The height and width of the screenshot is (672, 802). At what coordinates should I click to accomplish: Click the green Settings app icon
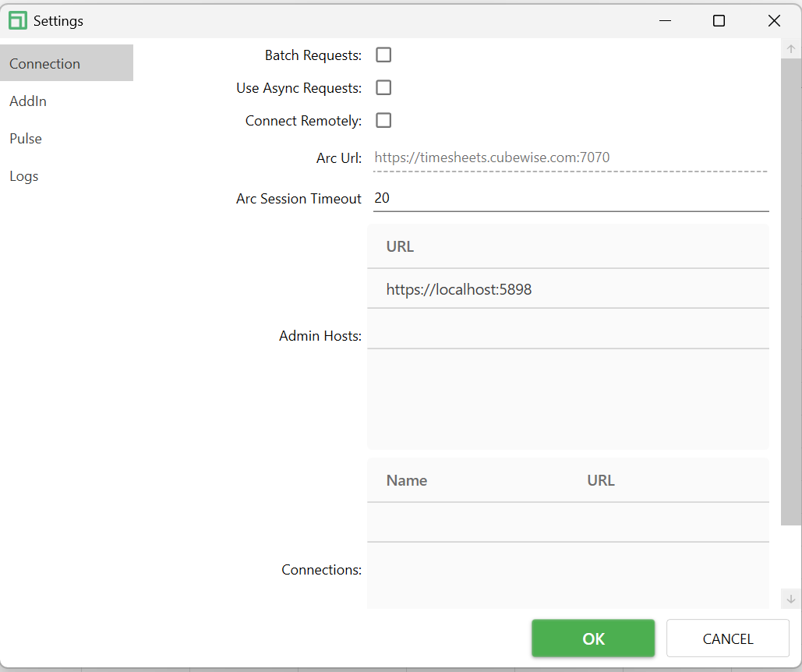(x=18, y=21)
